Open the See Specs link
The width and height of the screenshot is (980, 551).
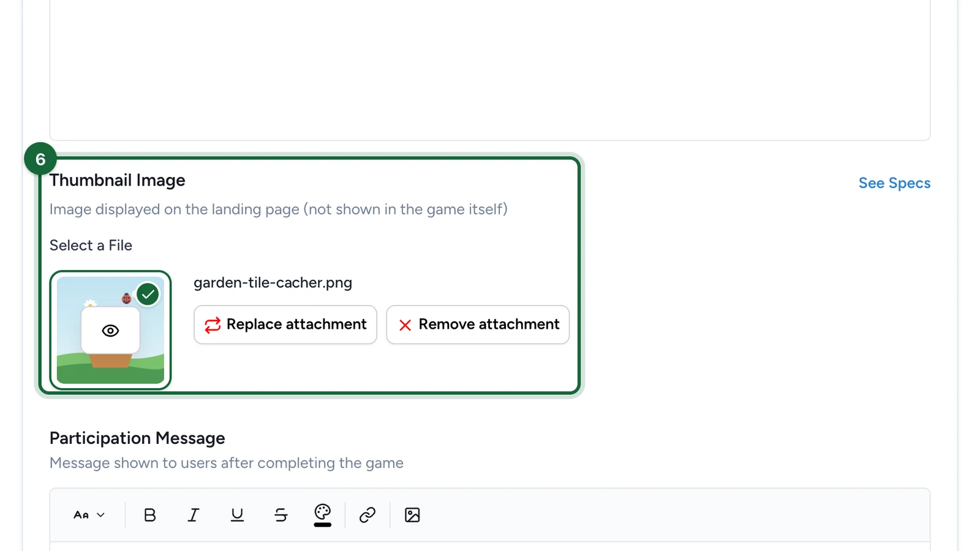point(894,183)
